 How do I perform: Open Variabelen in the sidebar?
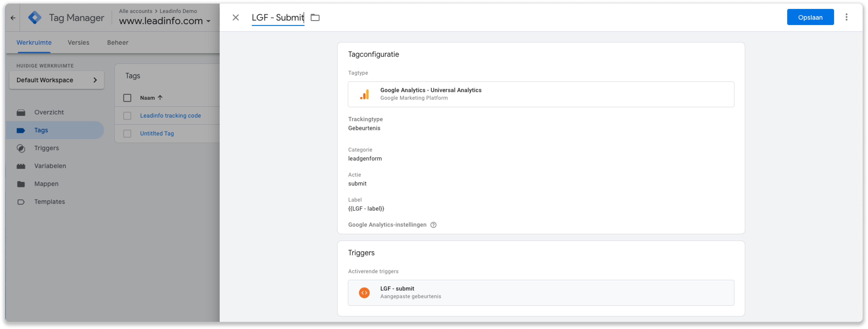click(50, 166)
